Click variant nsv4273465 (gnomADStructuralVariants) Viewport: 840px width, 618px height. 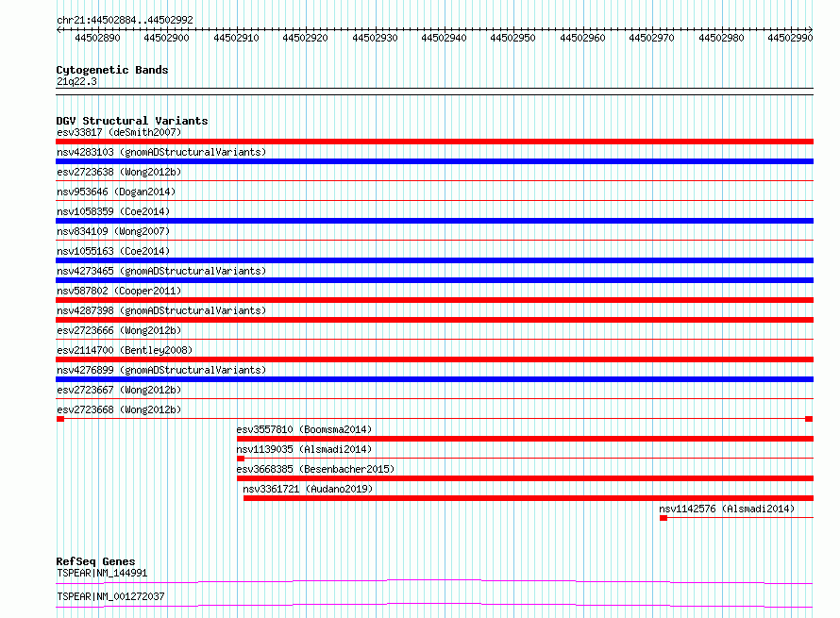(161, 271)
